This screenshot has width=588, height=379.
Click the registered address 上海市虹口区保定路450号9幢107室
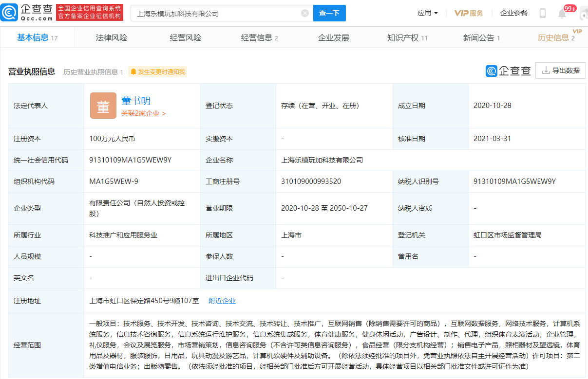[x=144, y=301]
